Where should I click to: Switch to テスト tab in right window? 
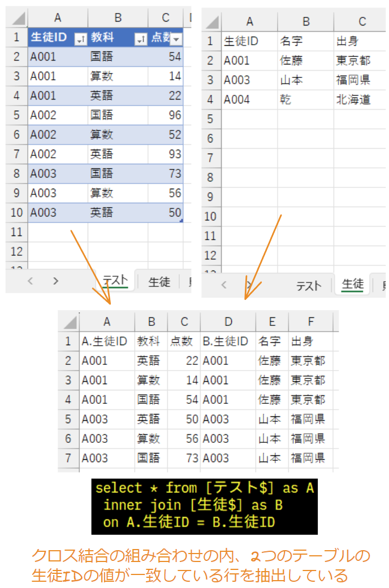[309, 286]
